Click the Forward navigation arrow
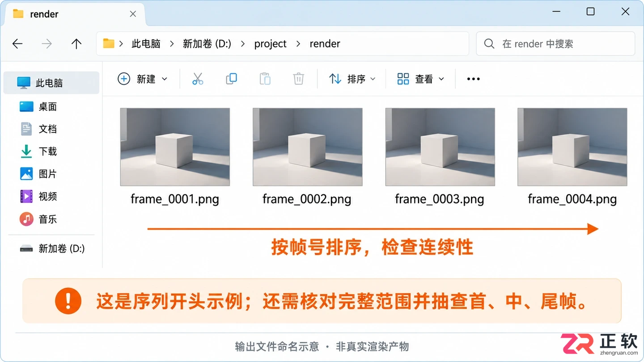644x362 pixels. (47, 44)
